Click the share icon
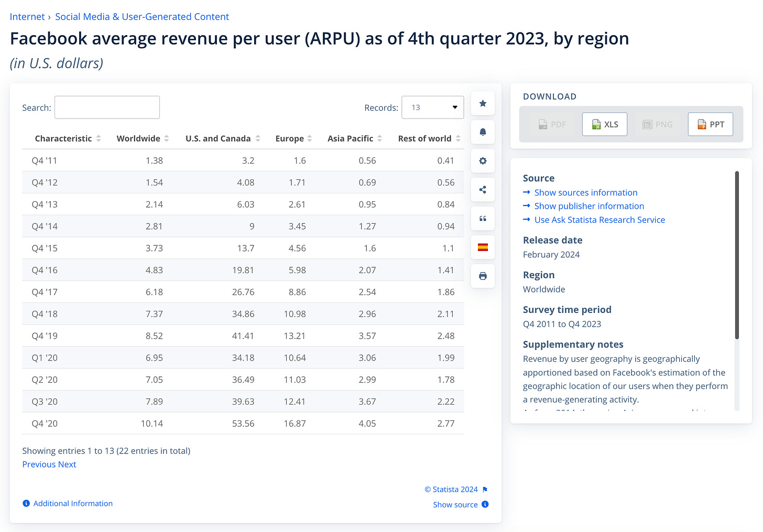Screen dimensions: 763x532 point(483,190)
